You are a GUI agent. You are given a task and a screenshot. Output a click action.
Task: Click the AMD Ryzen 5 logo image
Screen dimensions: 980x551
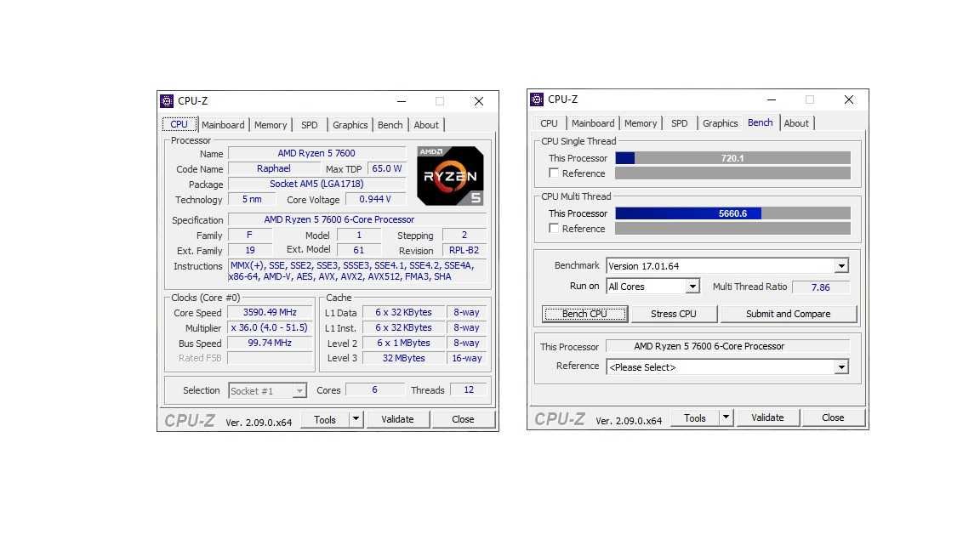click(450, 176)
